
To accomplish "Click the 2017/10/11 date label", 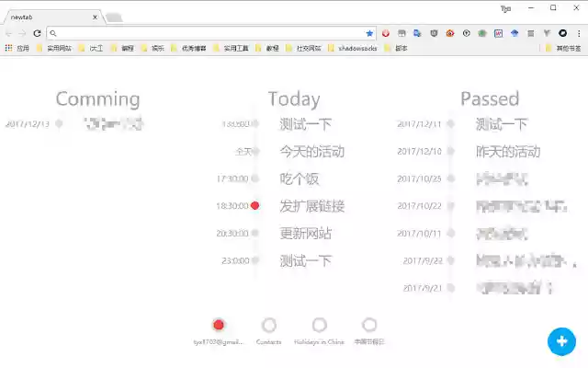I will [419, 233].
